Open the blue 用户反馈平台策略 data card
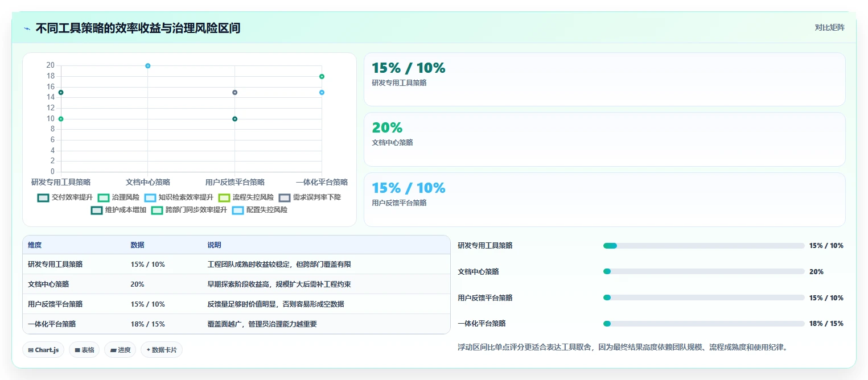Screen dimensions: 868x380 tap(604, 199)
